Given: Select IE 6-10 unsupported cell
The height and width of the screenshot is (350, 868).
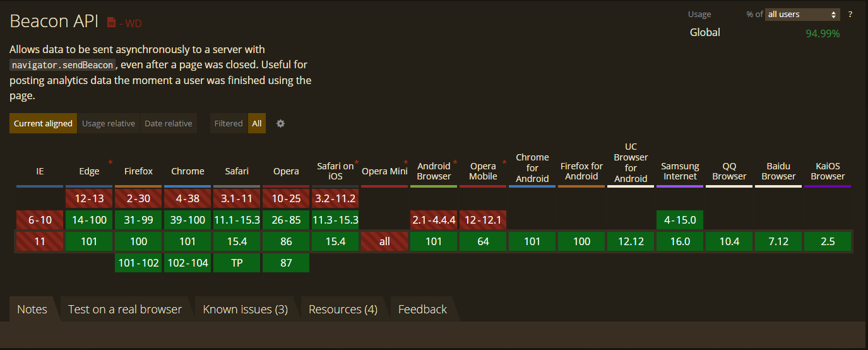Looking at the screenshot, I should click(x=40, y=220).
